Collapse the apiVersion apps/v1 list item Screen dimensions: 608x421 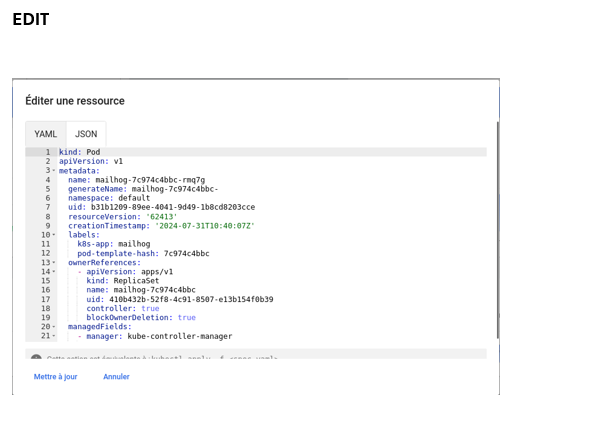[53, 272]
